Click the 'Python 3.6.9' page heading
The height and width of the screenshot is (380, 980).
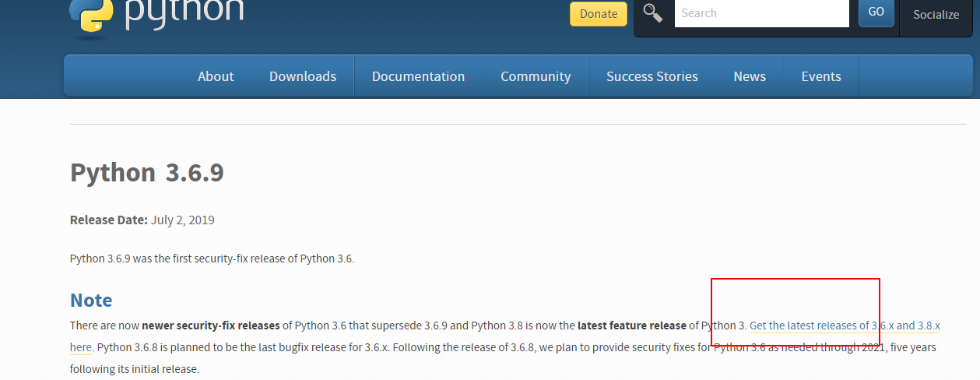tap(147, 172)
